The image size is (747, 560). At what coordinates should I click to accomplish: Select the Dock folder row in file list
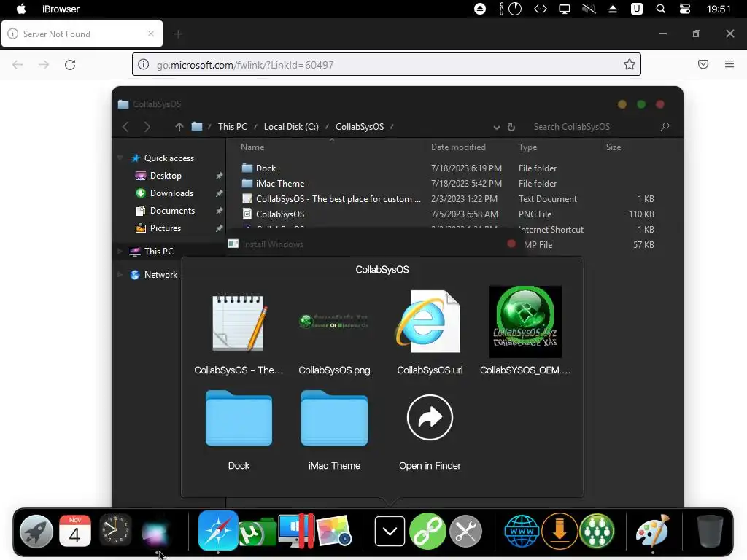448,168
